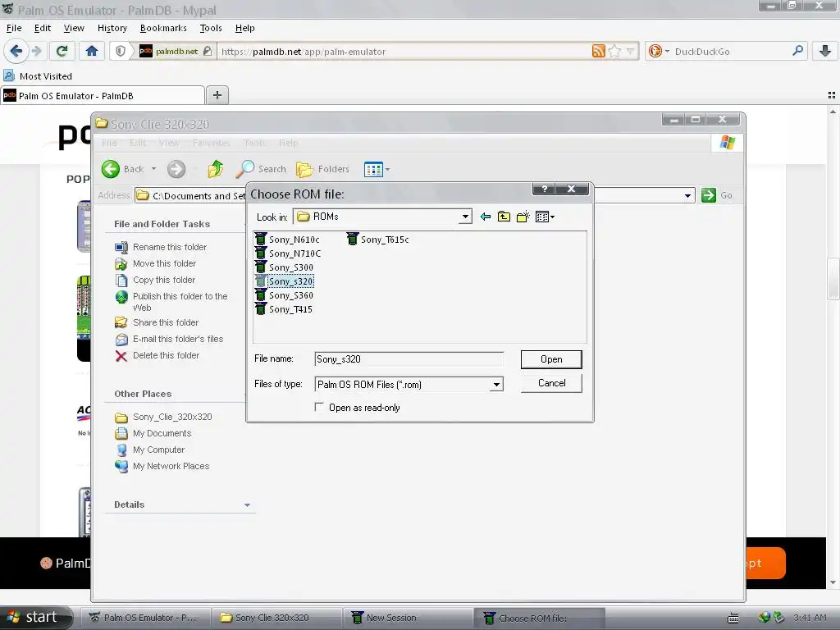The height and width of the screenshot is (630, 840).
Task: Select the Sony_S360 ROM file
Action: pos(284,295)
